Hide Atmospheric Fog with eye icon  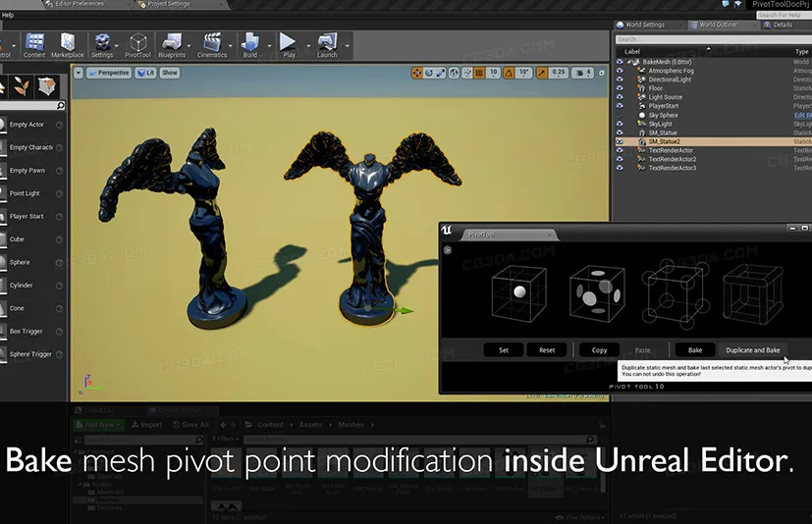pos(620,71)
